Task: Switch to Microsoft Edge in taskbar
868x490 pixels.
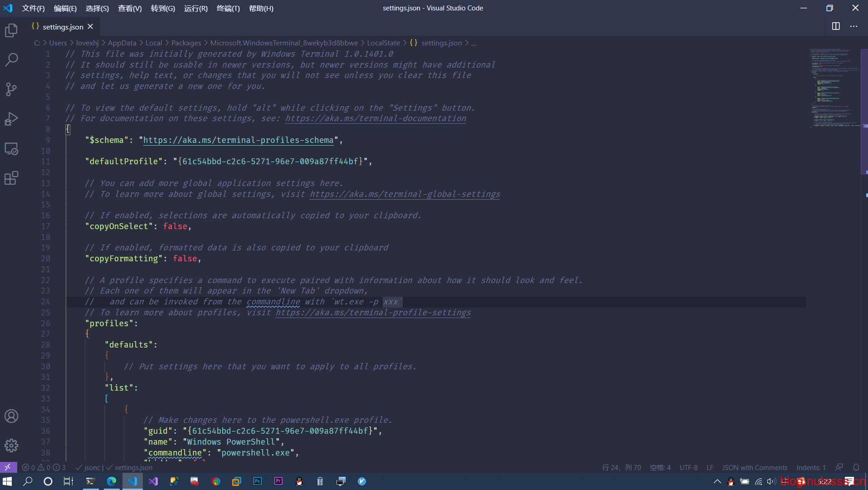Action: tap(111, 481)
